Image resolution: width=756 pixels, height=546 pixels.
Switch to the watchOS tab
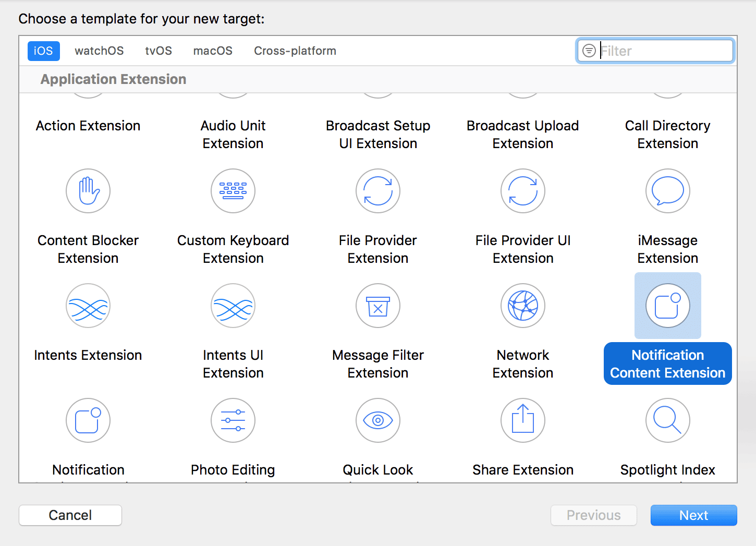(99, 51)
